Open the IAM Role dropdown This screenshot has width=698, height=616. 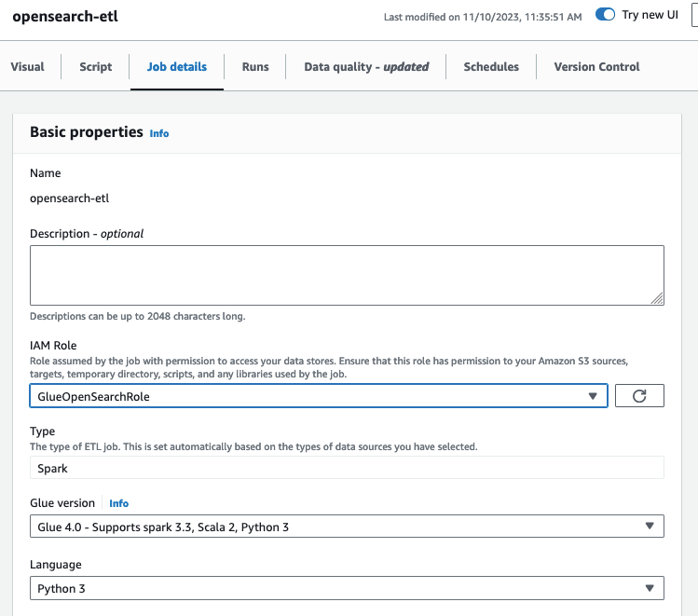click(x=318, y=396)
